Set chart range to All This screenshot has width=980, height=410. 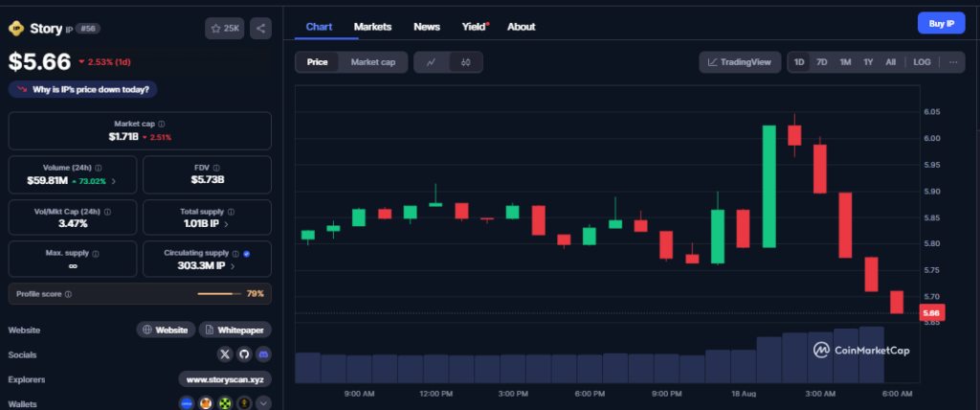pyautogui.click(x=891, y=62)
